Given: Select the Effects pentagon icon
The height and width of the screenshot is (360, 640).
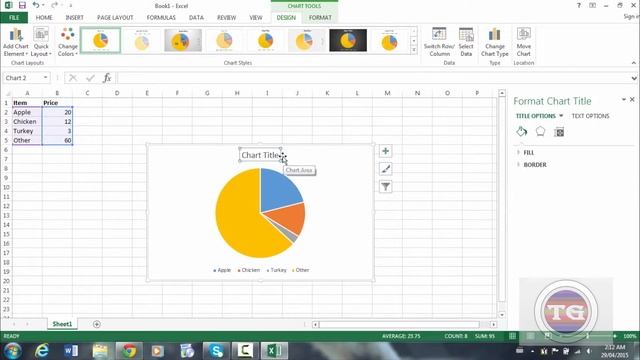Looking at the screenshot, I should coord(540,131).
